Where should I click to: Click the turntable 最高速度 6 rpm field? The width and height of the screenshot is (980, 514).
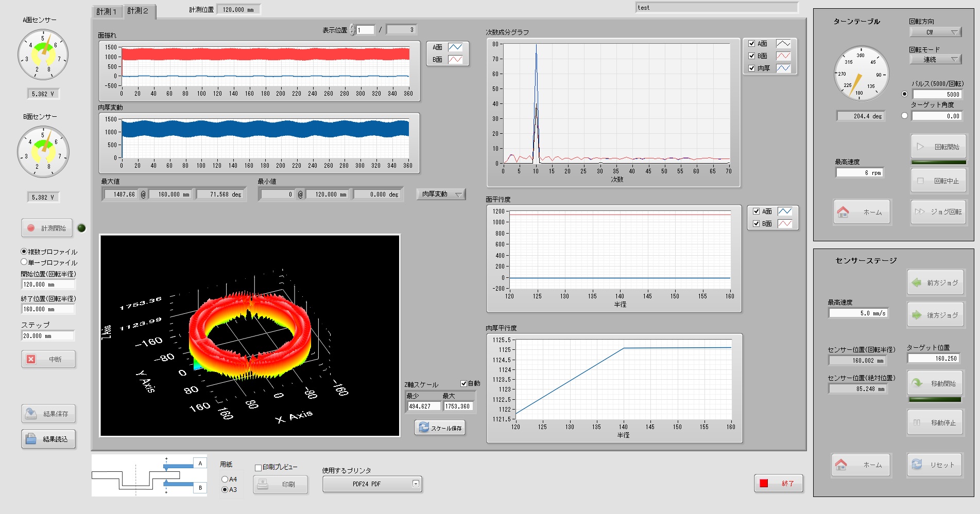point(860,172)
